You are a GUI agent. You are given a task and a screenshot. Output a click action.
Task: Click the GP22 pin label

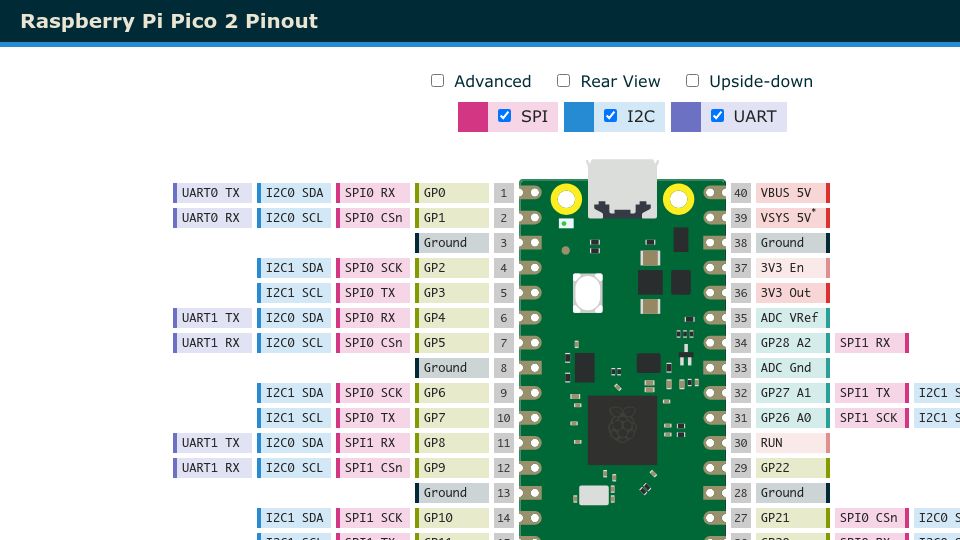tap(793, 468)
